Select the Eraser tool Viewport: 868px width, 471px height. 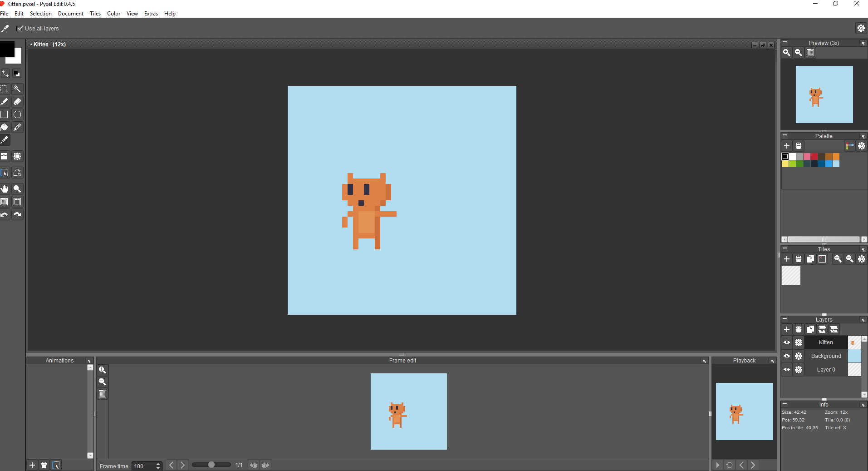point(17,102)
